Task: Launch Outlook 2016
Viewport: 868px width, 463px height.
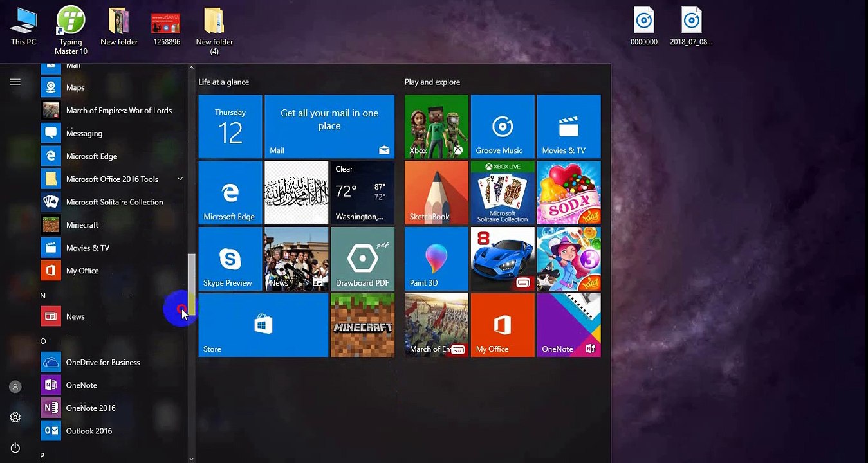Action: click(113, 431)
